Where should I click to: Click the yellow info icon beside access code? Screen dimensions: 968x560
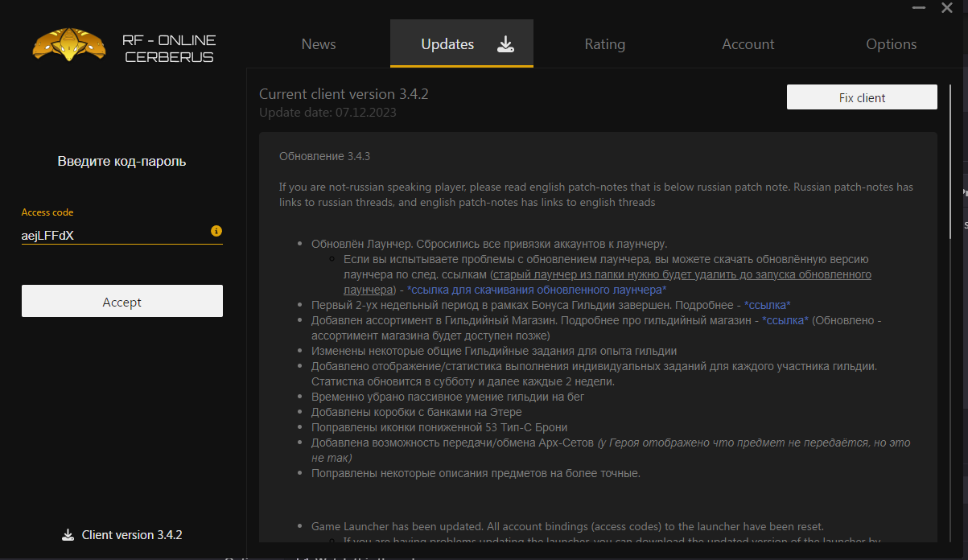tap(216, 231)
